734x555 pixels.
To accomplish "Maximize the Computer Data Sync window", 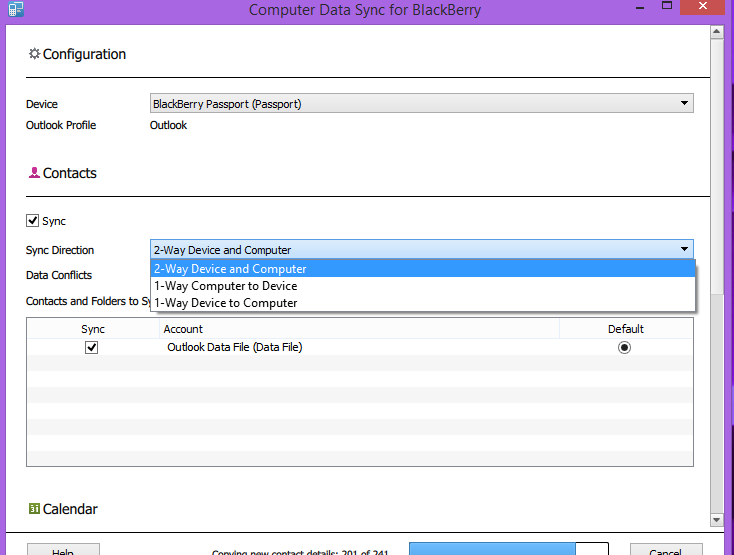I will (667, 6).
